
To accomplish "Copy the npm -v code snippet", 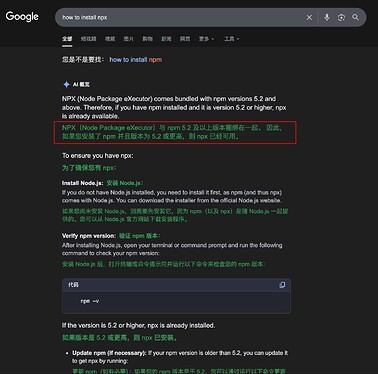I will pos(282,285).
